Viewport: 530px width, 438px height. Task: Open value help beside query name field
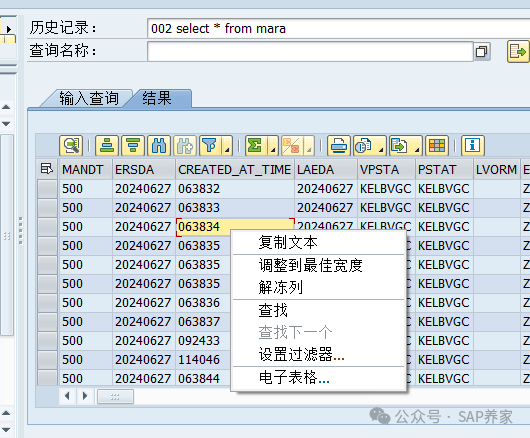tap(482, 51)
